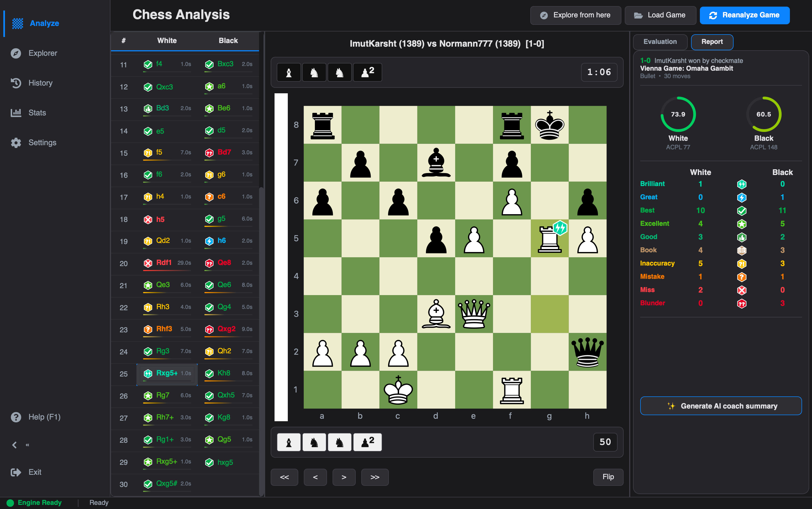
Task: Click the Inaccuracy icon in report
Action: coord(742,264)
